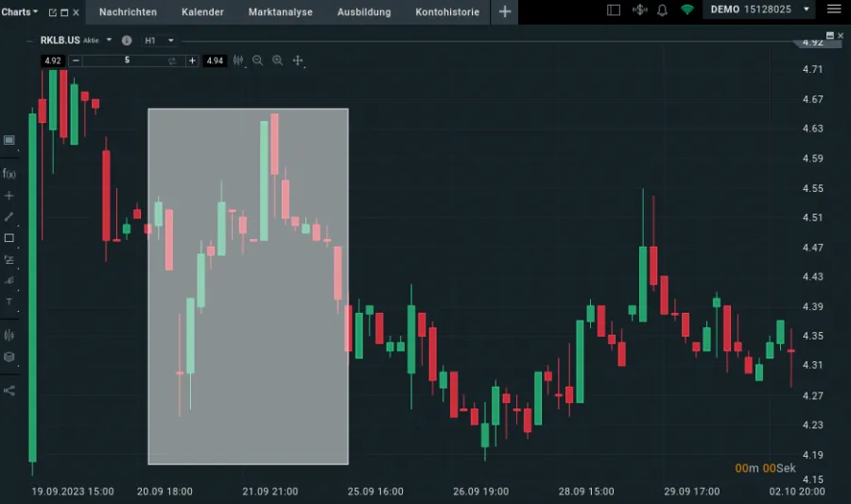Viewport: 851px width, 504px height.
Task: Select the crosshair tool in left sidebar
Action: pyautogui.click(x=9, y=196)
